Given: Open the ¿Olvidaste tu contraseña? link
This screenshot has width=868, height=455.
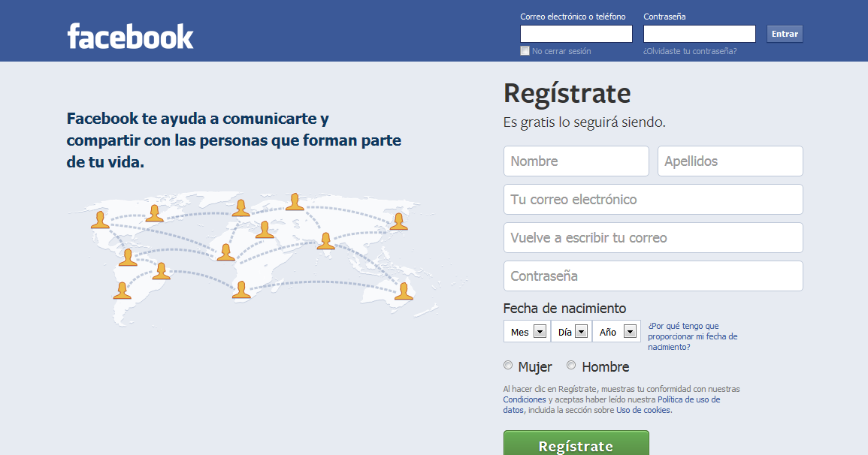Looking at the screenshot, I should pyautogui.click(x=690, y=51).
